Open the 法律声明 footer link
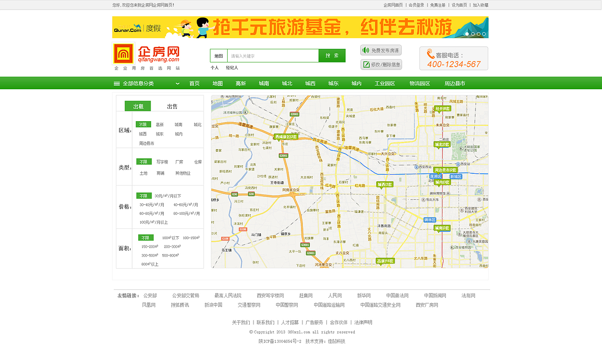This screenshot has height=364, width=602. click(363, 322)
